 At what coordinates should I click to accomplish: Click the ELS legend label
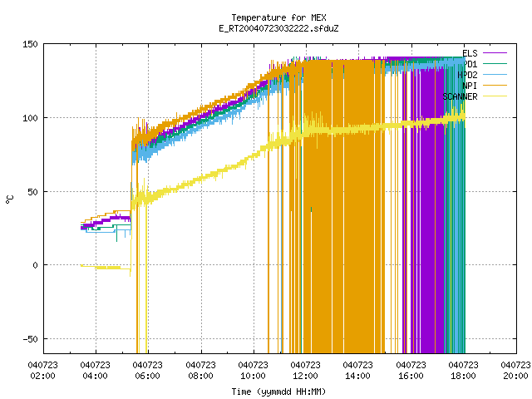click(x=470, y=53)
